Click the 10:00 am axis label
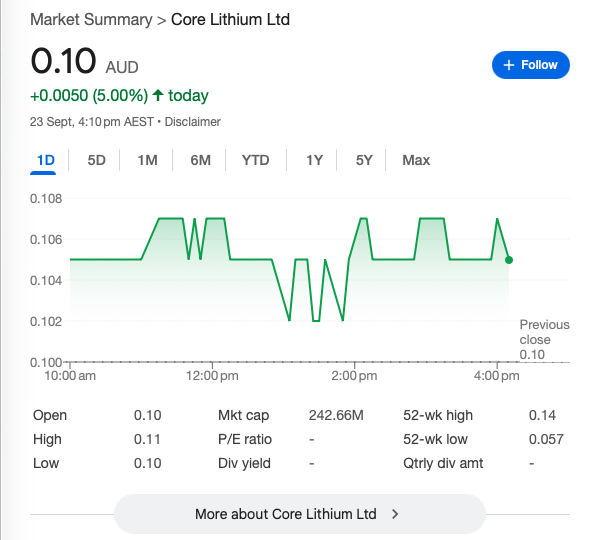 click(70, 376)
